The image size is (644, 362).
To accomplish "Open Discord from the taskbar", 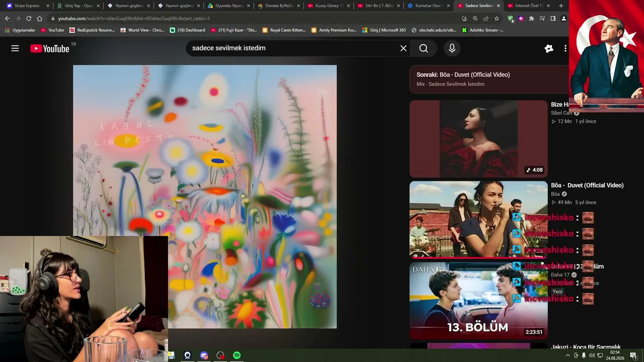I will pyautogui.click(x=204, y=355).
